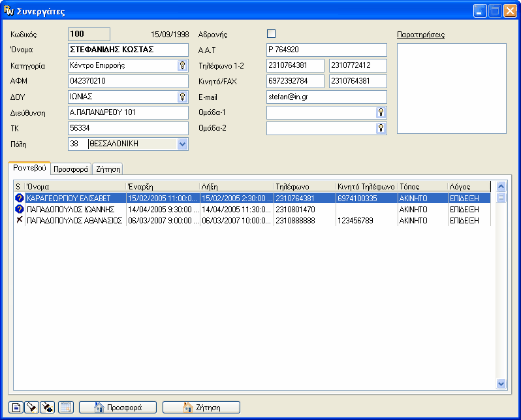Switch to the Προσφορά tab
The height and width of the screenshot is (420, 521).
point(71,169)
